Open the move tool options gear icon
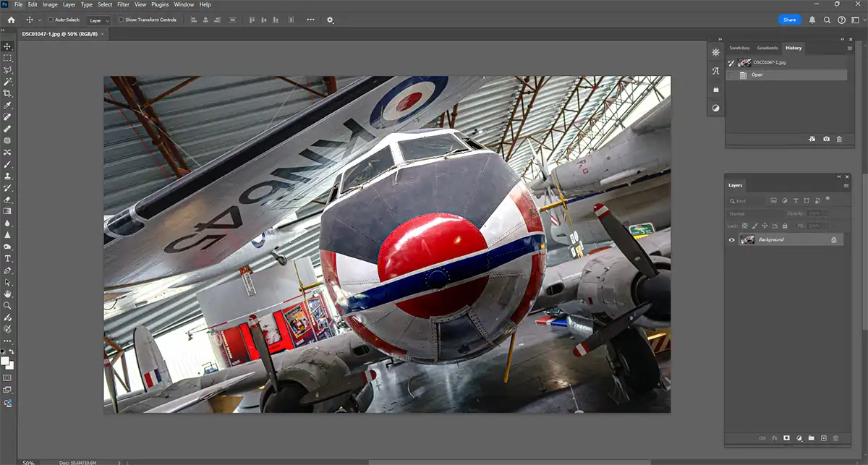 (330, 20)
